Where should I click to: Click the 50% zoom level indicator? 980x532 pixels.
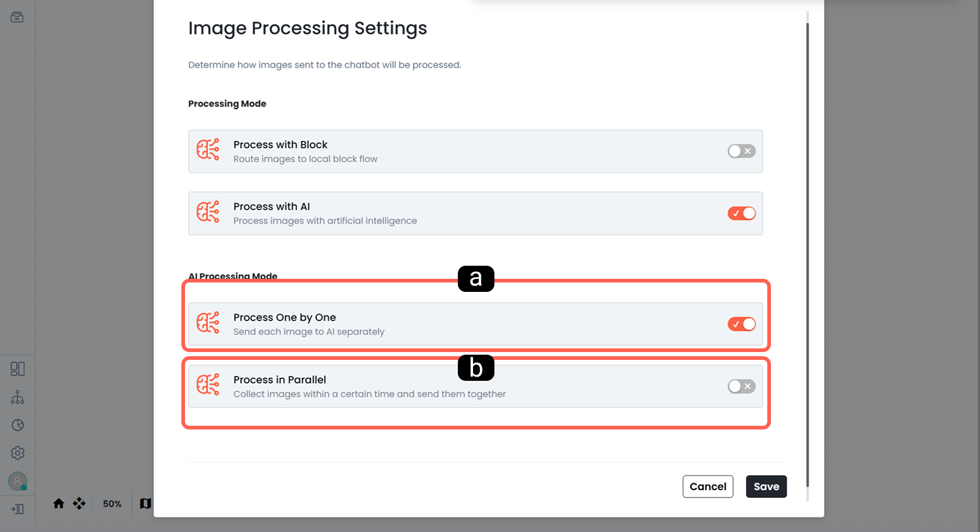point(112,504)
